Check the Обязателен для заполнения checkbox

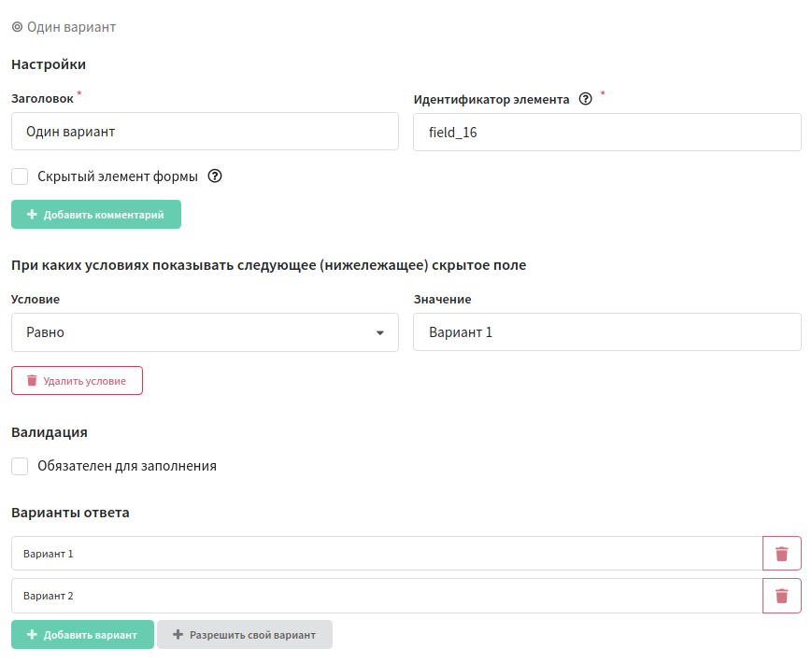pos(20,466)
